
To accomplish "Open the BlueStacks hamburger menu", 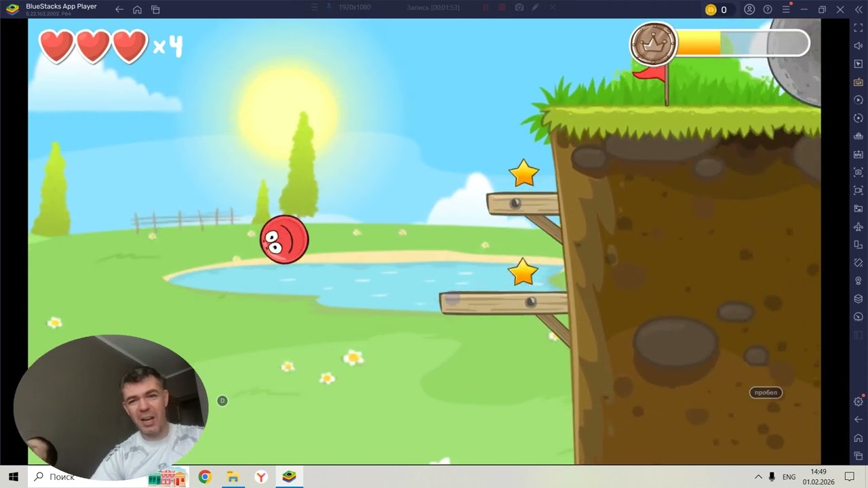I will pyautogui.click(x=786, y=9).
